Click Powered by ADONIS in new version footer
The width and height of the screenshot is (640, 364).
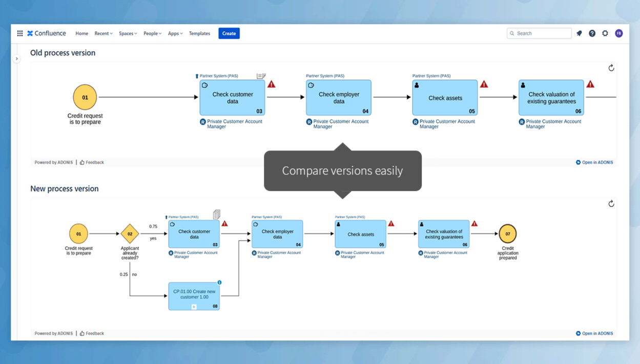click(54, 333)
